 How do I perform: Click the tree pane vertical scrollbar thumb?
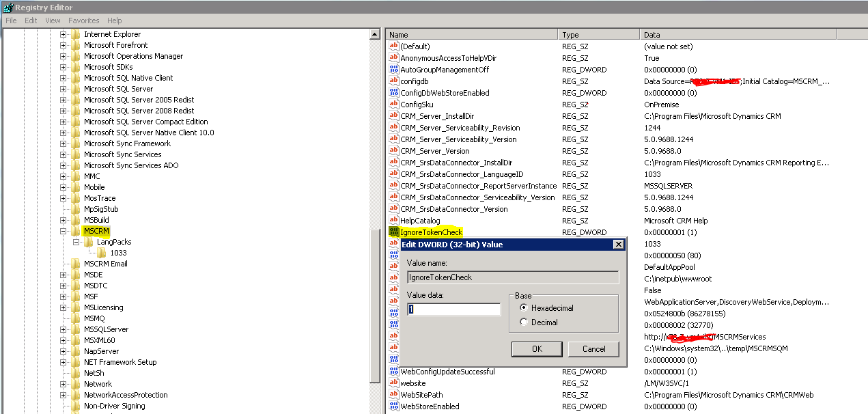[x=374, y=306]
